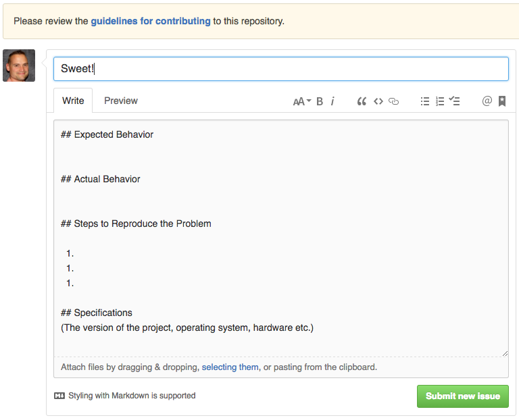
Task: Click Submit new issue button
Action: pos(463,396)
